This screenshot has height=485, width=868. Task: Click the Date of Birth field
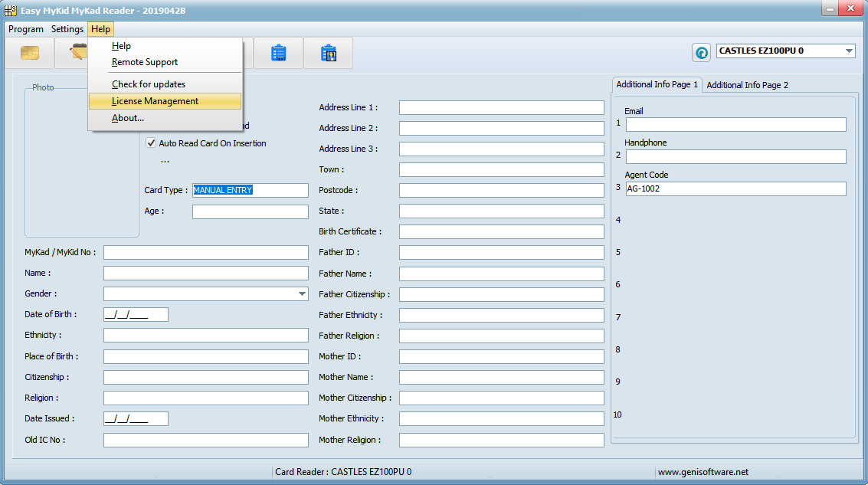pyautogui.click(x=136, y=314)
